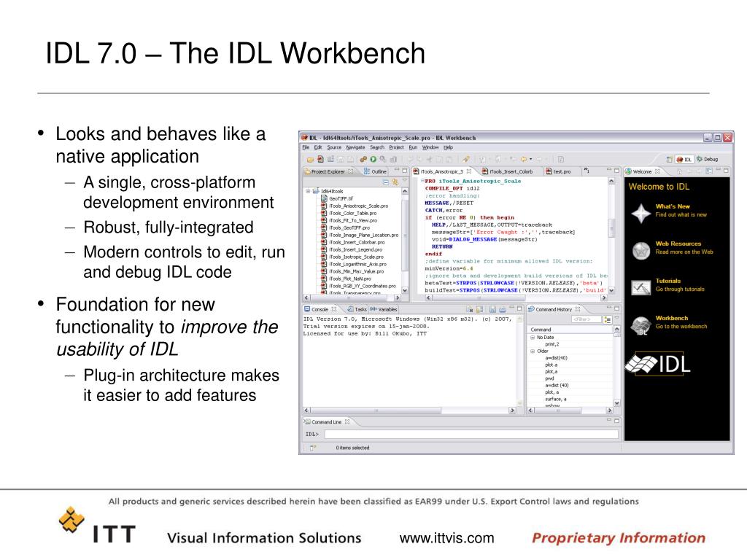747x560 pixels.
Task: Collapse PRO iTools_Anisotropic_Scale code fold
Action: pos(422,181)
